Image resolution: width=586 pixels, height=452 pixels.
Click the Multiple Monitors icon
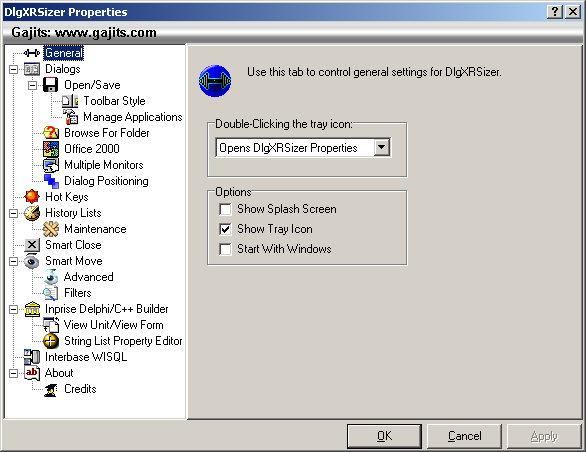click(x=51, y=165)
